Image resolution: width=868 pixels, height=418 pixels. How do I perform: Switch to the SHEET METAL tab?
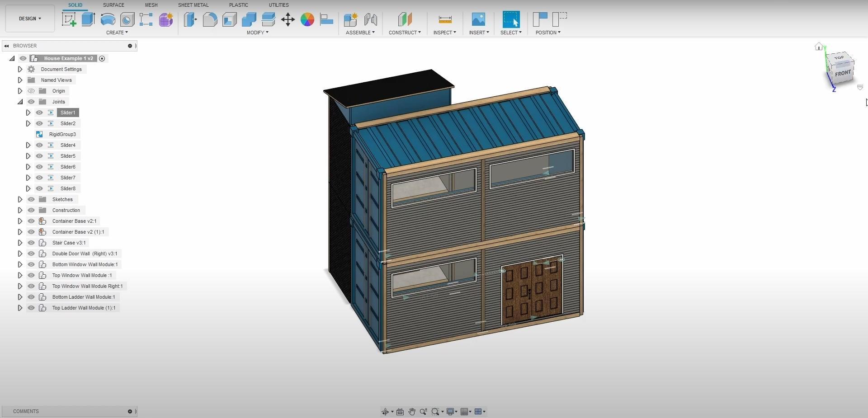193,5
